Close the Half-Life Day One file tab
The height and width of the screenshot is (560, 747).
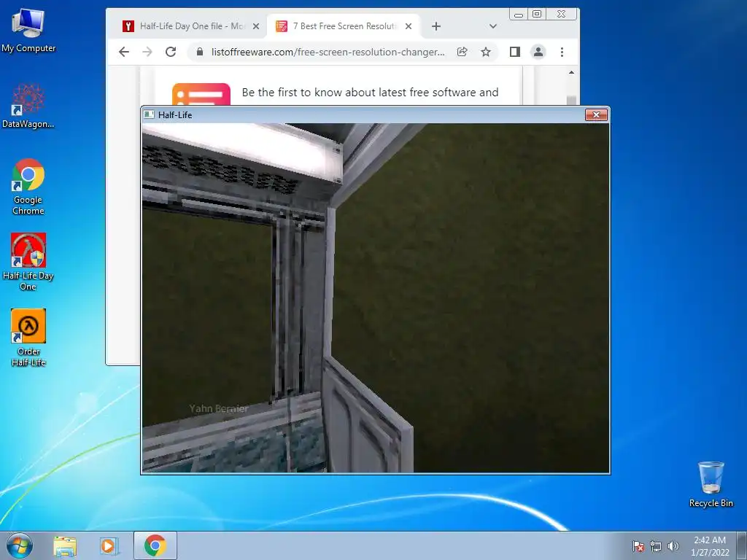tap(256, 26)
